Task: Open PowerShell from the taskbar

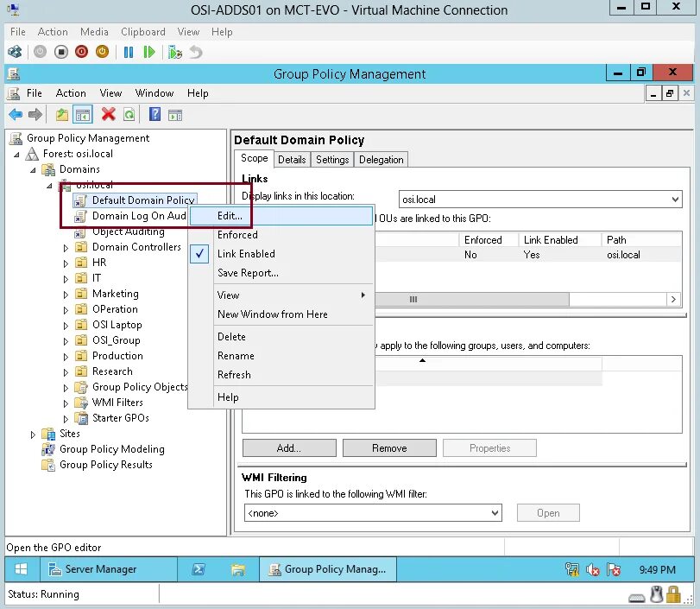Action: 199,568
